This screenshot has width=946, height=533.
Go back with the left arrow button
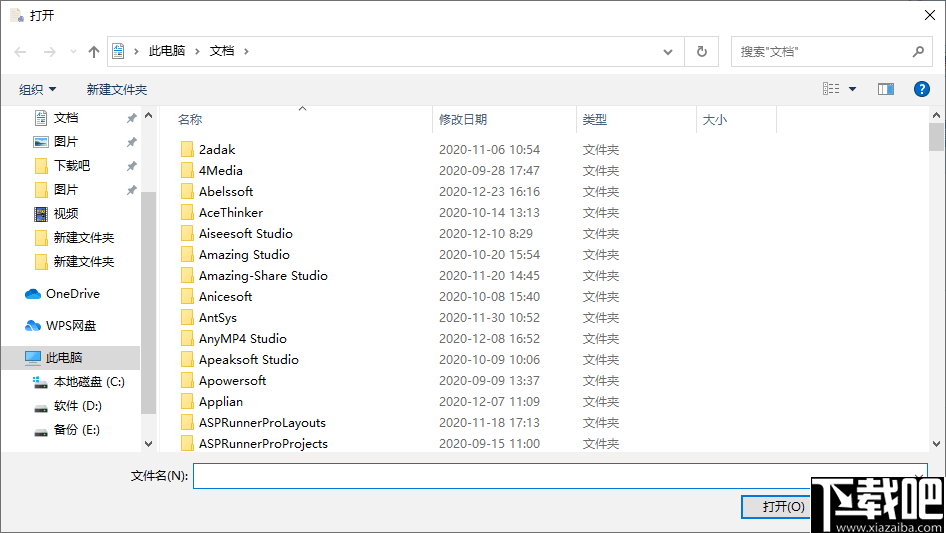pyautogui.click(x=21, y=52)
